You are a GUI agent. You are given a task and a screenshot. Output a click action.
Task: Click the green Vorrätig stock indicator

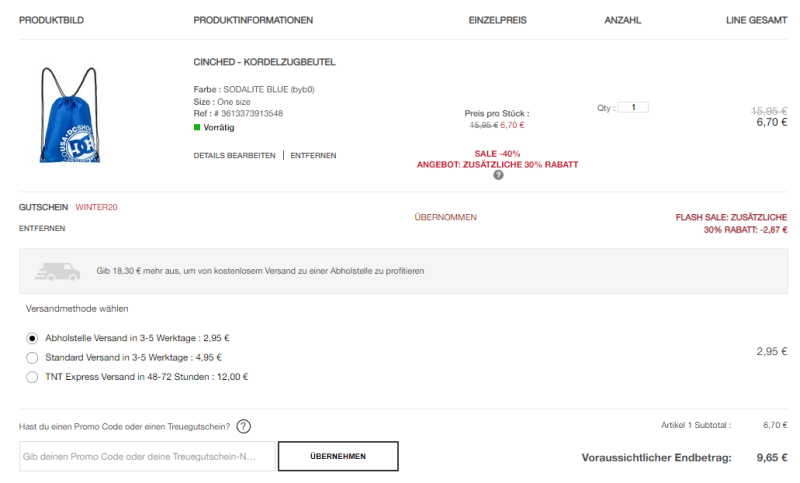coord(197,127)
